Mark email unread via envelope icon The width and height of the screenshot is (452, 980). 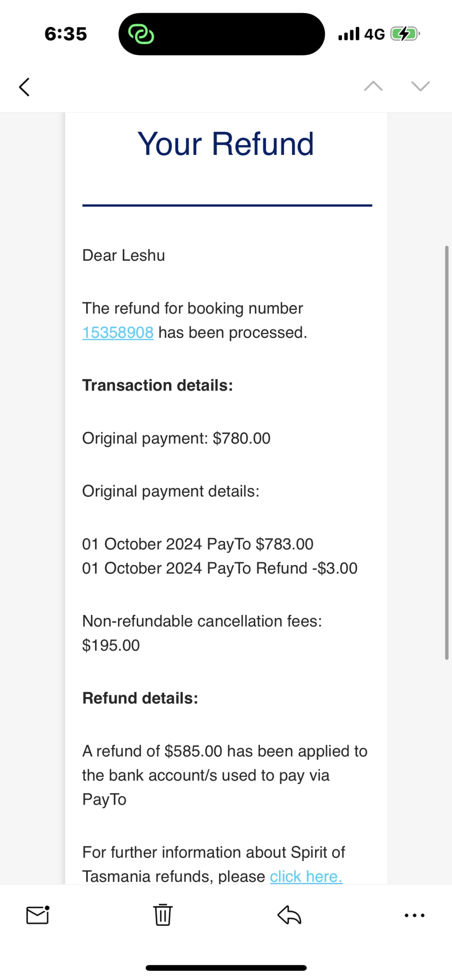[38, 915]
